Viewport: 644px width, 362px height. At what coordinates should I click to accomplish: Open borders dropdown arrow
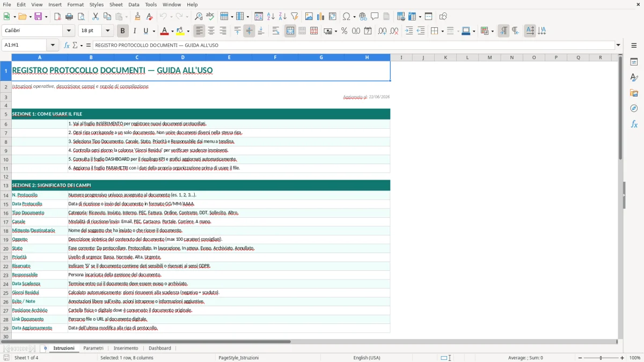(x=442, y=31)
